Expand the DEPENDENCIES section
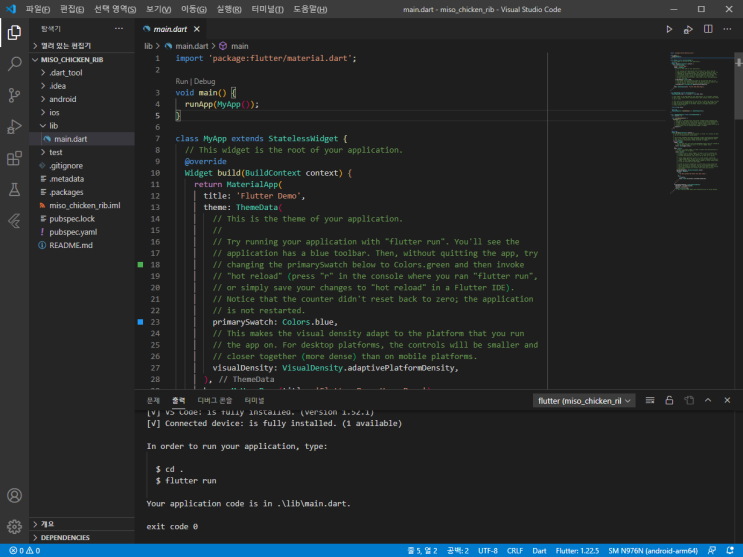This screenshot has height=557, width=743. click(65, 538)
